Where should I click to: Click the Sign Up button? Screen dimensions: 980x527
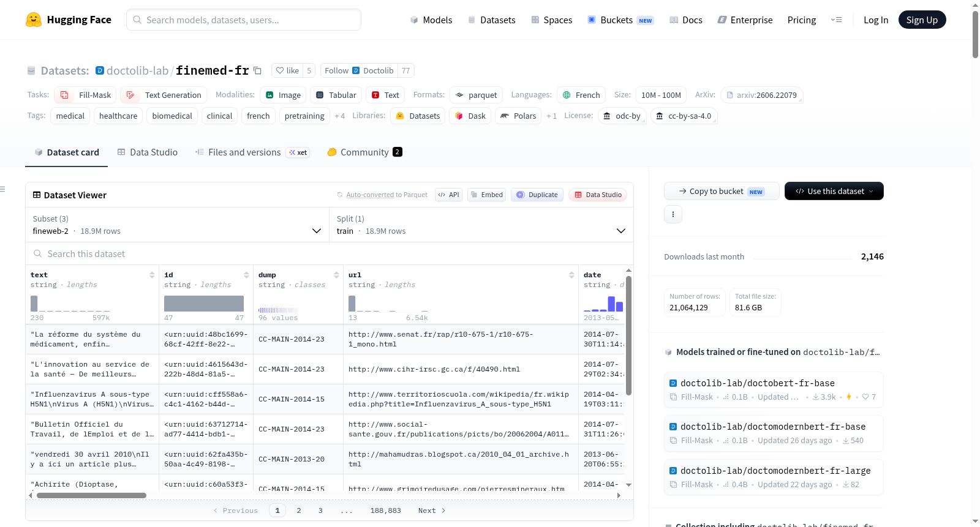[922, 20]
